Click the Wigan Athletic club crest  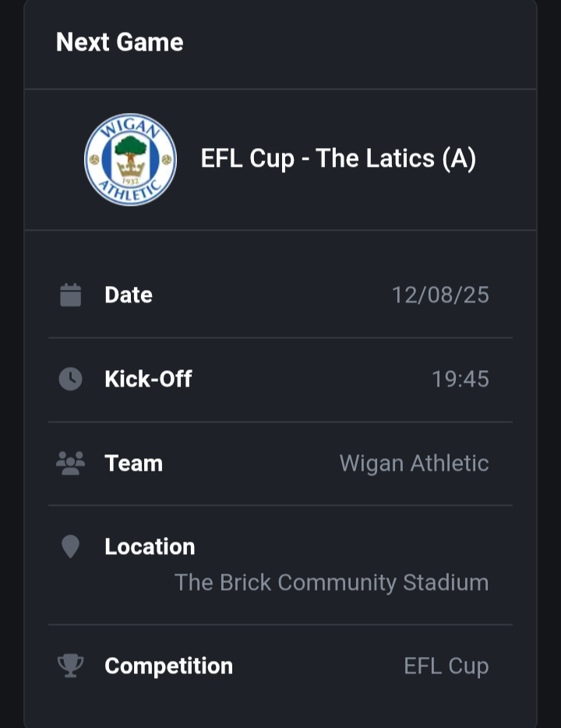click(x=130, y=159)
